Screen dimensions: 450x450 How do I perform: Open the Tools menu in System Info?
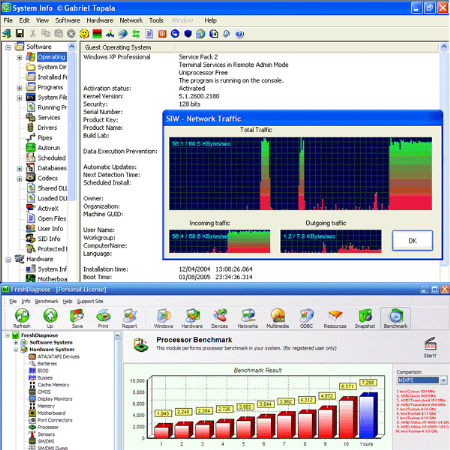(156, 20)
